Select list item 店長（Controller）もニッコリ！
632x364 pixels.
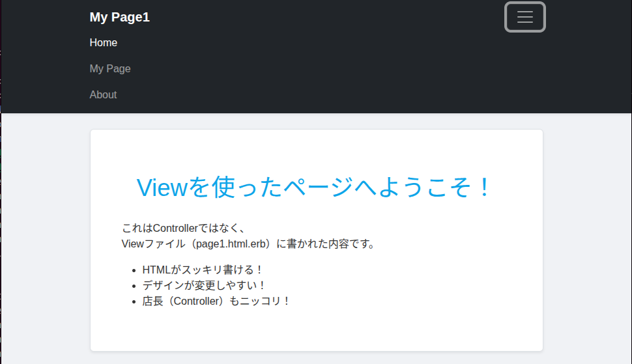pyautogui.click(x=216, y=301)
